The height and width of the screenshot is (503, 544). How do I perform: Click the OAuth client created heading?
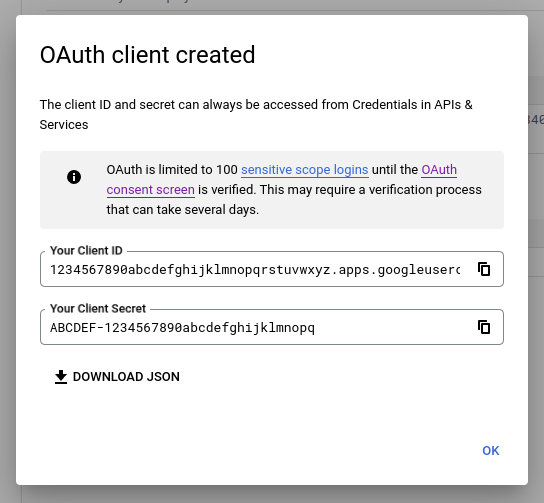[x=147, y=55]
